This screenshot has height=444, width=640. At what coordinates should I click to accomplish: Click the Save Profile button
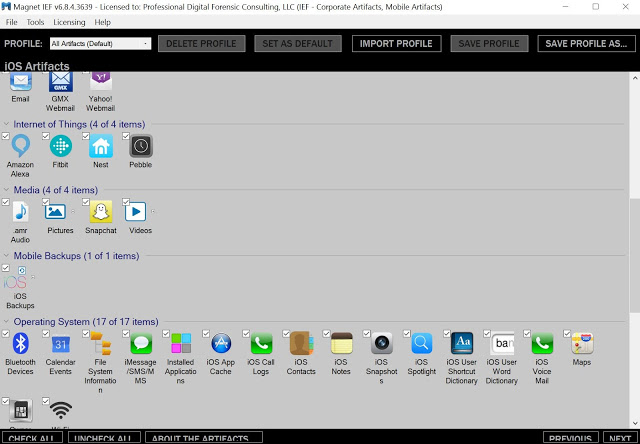(x=489, y=44)
